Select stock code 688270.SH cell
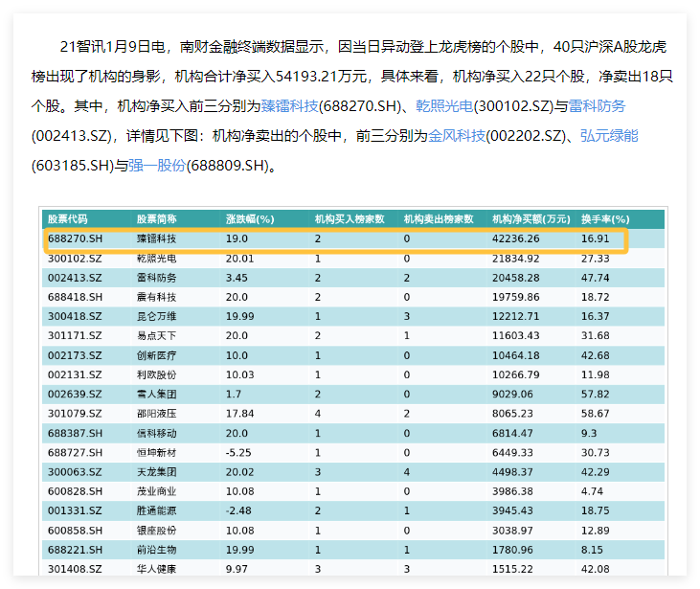This screenshot has width=700, height=589. point(75,238)
